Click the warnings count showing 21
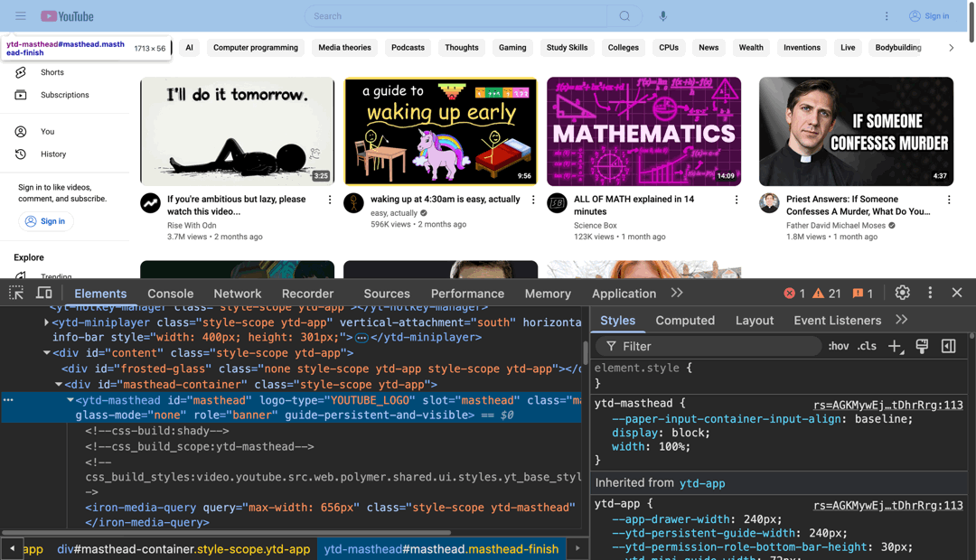Image resolution: width=976 pixels, height=560 pixels. tap(827, 293)
